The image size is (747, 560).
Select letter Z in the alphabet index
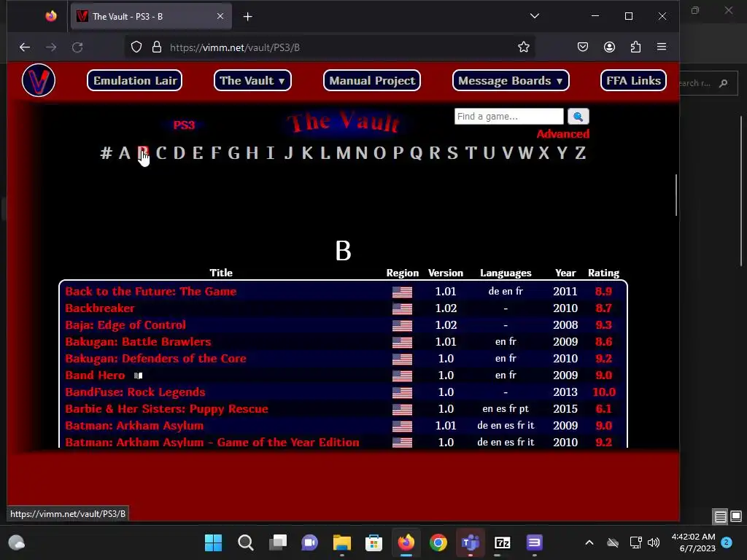pyautogui.click(x=580, y=153)
